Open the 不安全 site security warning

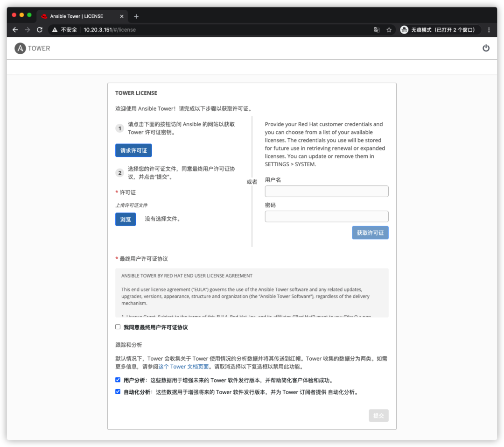[x=64, y=29]
